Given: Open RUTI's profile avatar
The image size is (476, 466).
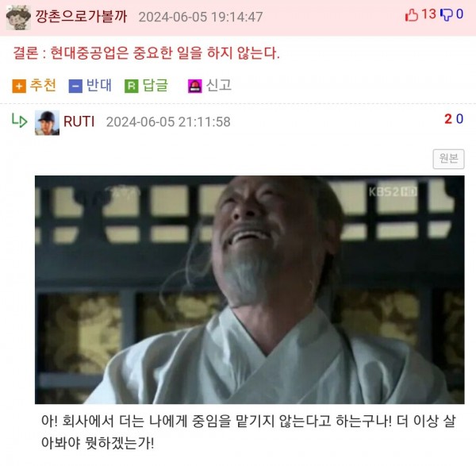Looking at the screenshot, I should click(x=47, y=123).
